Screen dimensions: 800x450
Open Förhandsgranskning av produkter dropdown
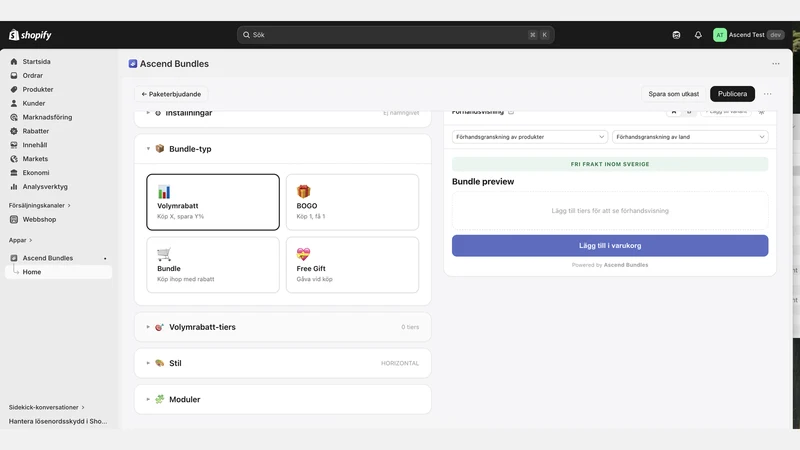pyautogui.click(x=530, y=137)
